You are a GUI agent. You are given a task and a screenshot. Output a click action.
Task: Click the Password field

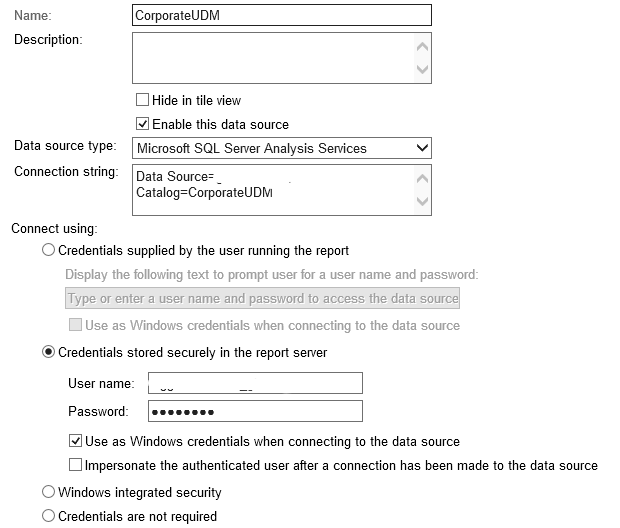[x=254, y=411]
